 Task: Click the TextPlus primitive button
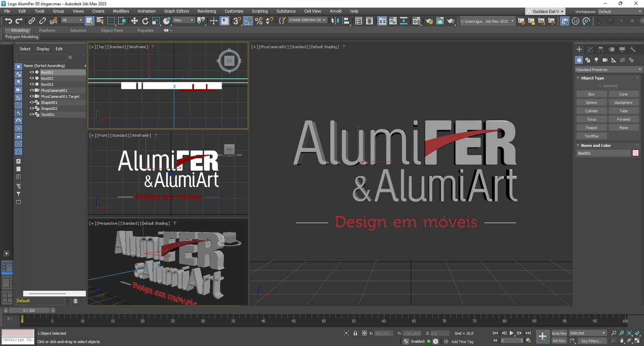click(591, 136)
